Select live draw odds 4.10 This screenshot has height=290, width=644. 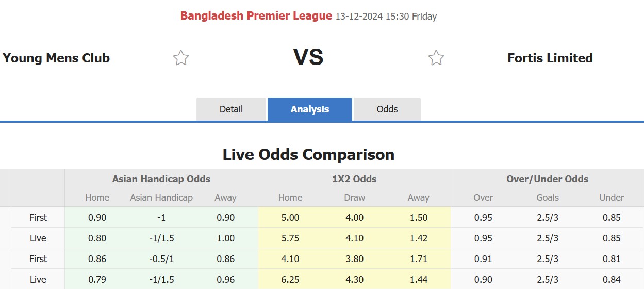tap(354, 238)
